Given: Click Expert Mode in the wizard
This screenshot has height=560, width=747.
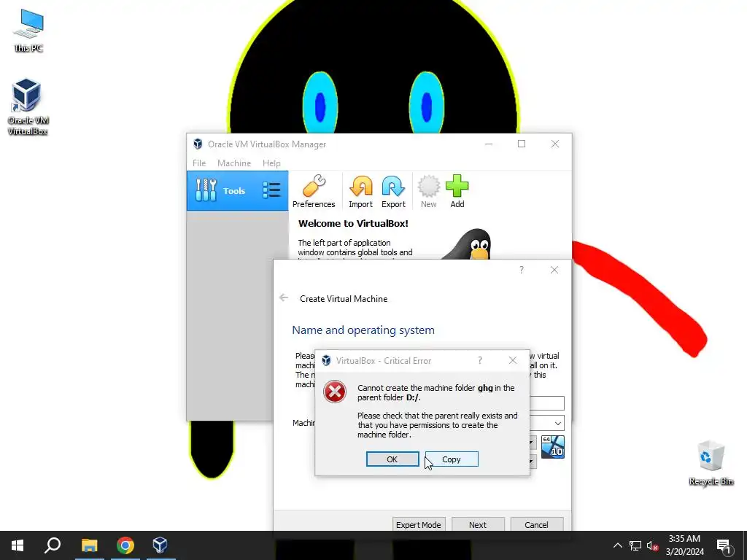Looking at the screenshot, I should pos(418,524).
